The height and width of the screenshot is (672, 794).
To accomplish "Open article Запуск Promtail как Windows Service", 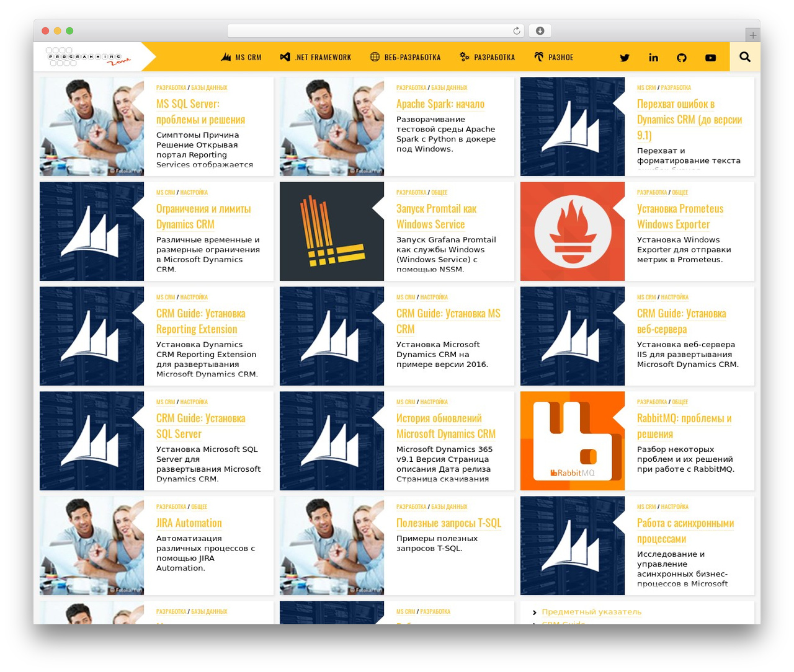I will point(437,216).
